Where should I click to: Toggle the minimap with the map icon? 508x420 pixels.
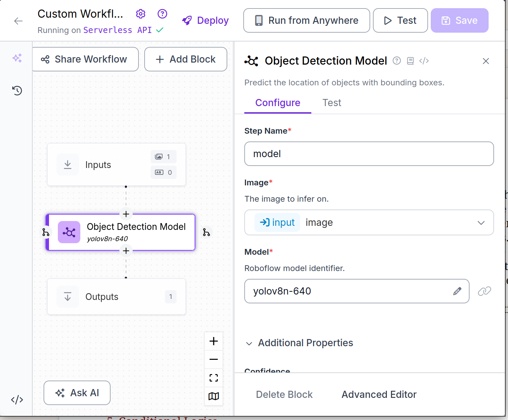pyautogui.click(x=214, y=396)
